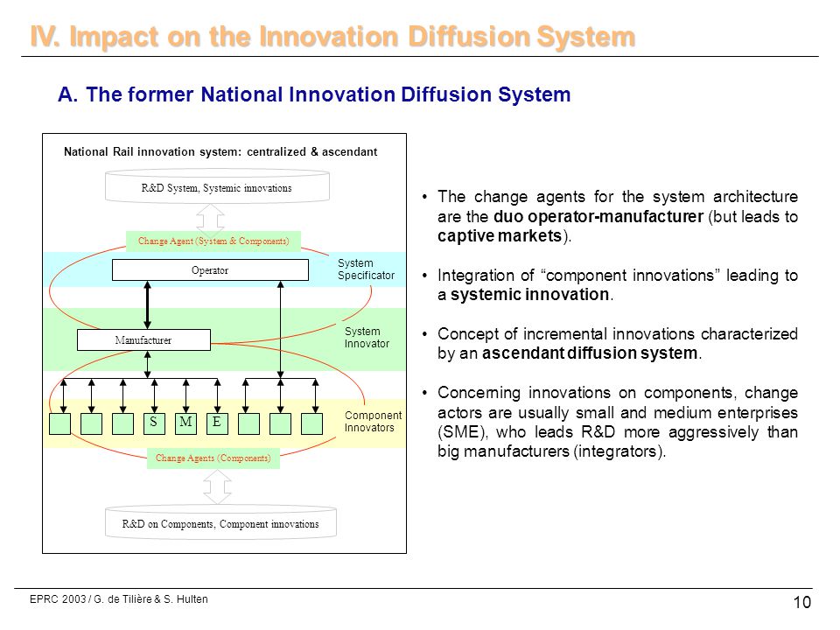Select the 'R&D System, Systemic innovations' cylinder
The image size is (840, 630).
[217, 186]
